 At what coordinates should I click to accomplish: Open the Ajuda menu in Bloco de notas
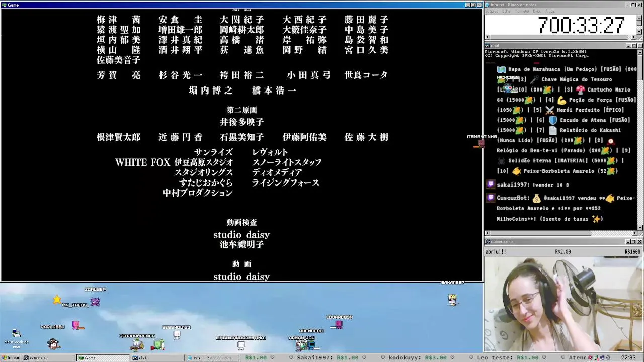(x=550, y=11)
